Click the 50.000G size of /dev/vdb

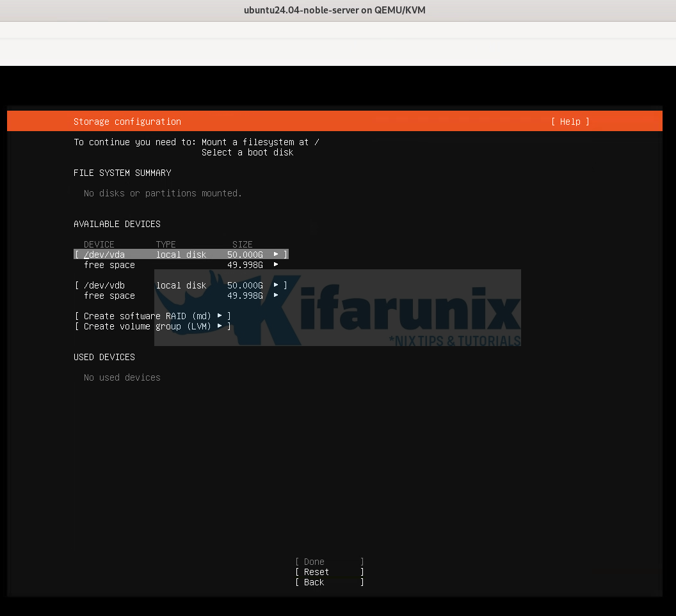[x=245, y=285]
